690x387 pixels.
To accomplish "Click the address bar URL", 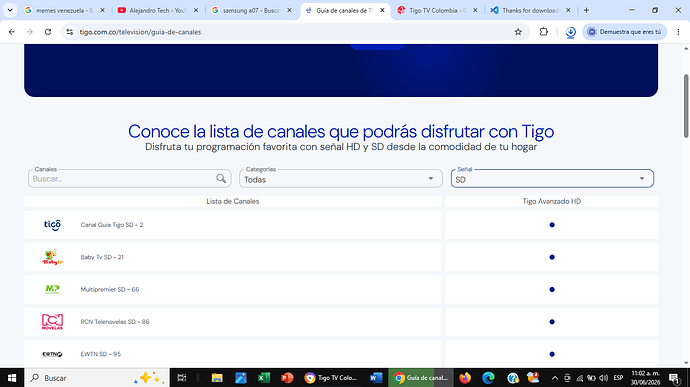I will coord(140,32).
